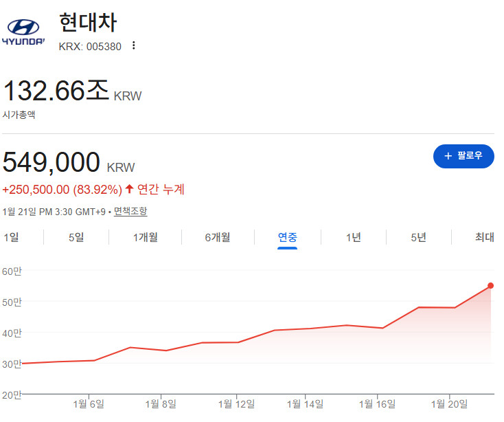Switch to the 5일 time range tab

pyautogui.click(x=76, y=238)
